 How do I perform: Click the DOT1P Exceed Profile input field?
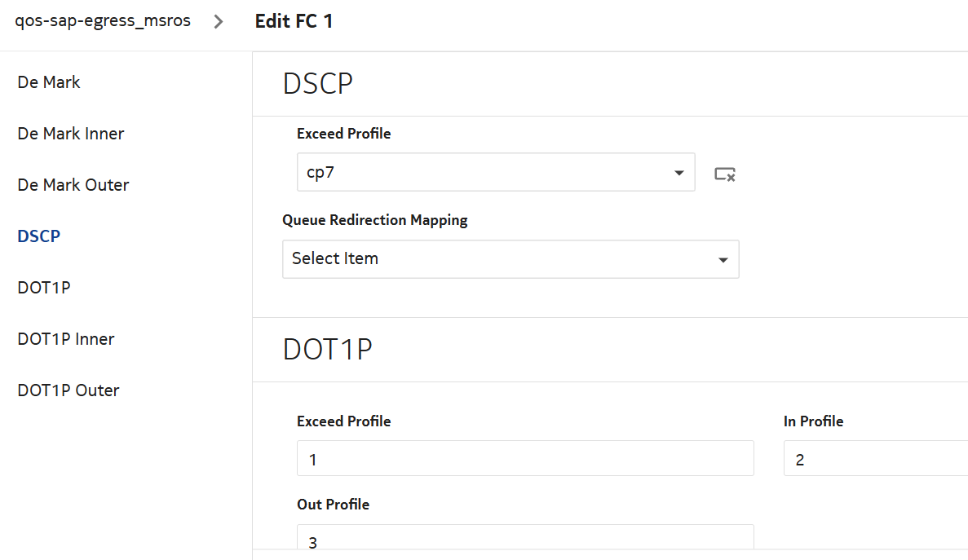coord(525,459)
